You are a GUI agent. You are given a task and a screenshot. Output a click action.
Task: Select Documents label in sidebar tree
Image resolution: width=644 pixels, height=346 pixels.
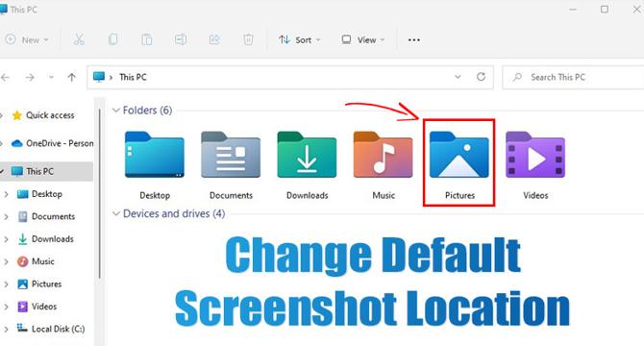coord(53,216)
